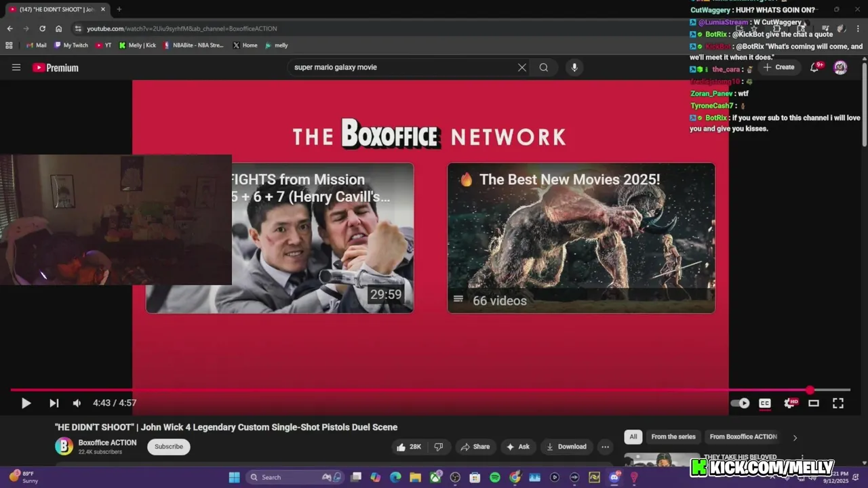Open Xbox app from taskbar
Image resolution: width=868 pixels, height=488 pixels.
click(x=435, y=477)
